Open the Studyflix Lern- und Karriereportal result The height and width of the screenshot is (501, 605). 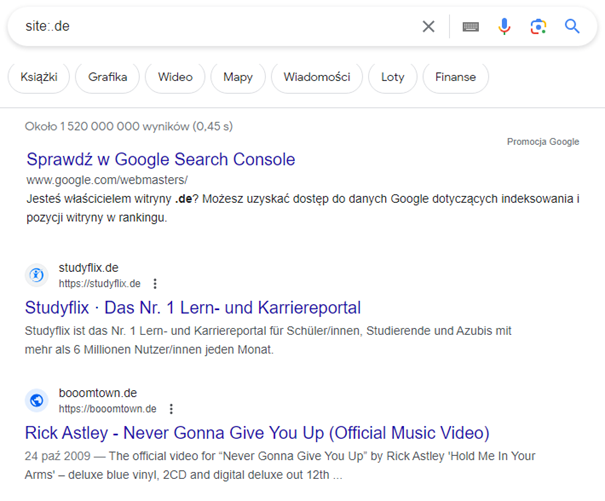(x=193, y=308)
